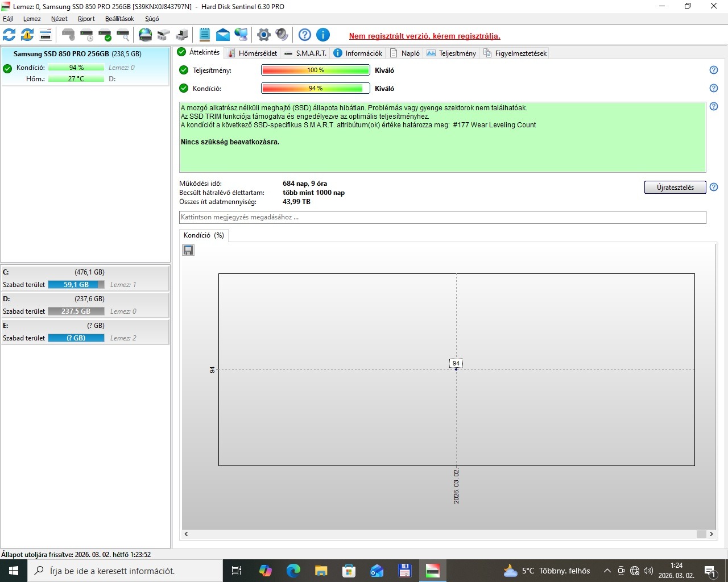
Task: Click the blue envelope email icon
Action: (223, 35)
